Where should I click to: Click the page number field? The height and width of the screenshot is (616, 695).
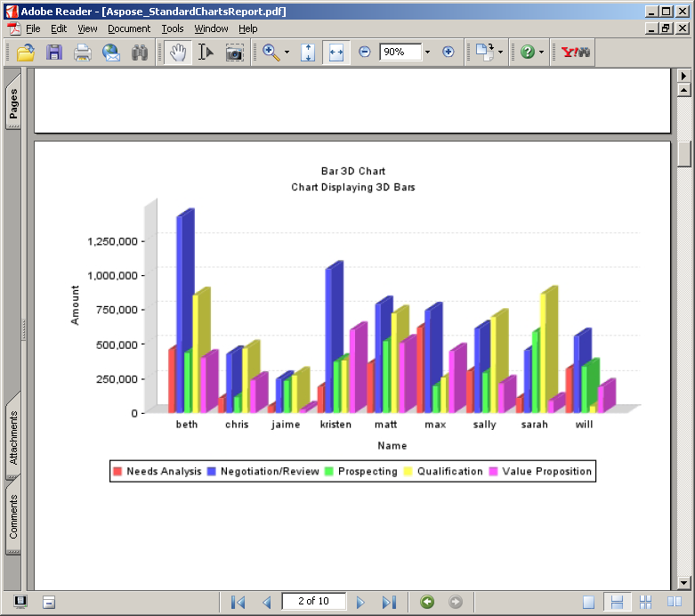[313, 601]
